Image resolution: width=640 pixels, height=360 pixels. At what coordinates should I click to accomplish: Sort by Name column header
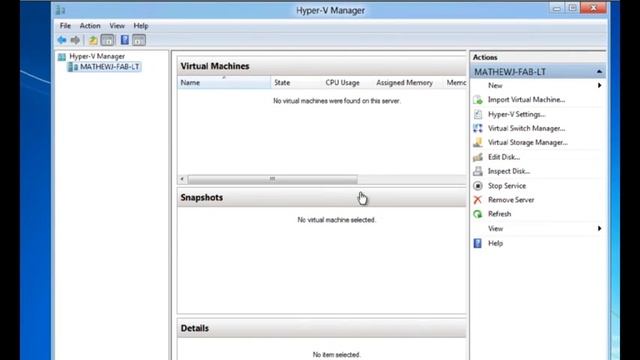point(224,82)
